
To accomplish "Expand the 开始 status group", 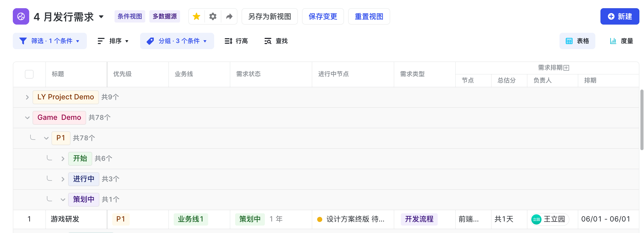I will click(x=63, y=159).
